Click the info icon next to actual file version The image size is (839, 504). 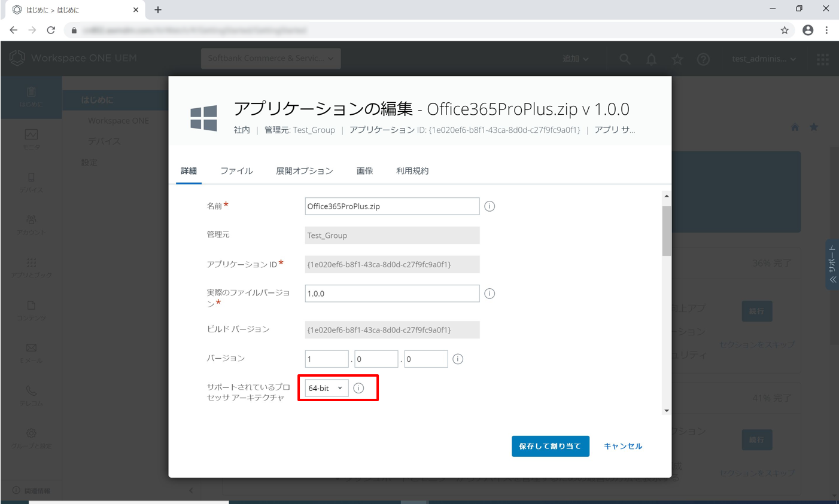tap(490, 294)
